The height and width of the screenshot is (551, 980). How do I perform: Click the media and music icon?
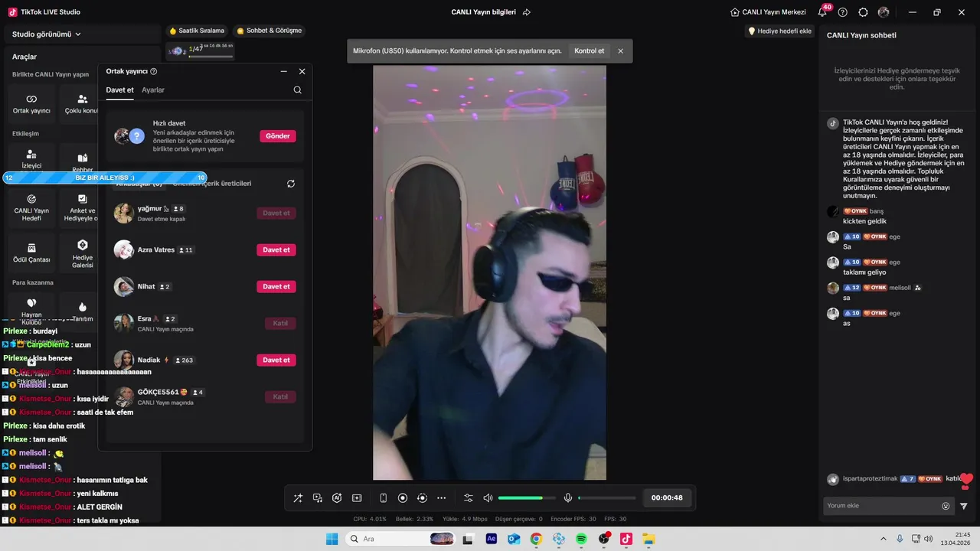318,498
